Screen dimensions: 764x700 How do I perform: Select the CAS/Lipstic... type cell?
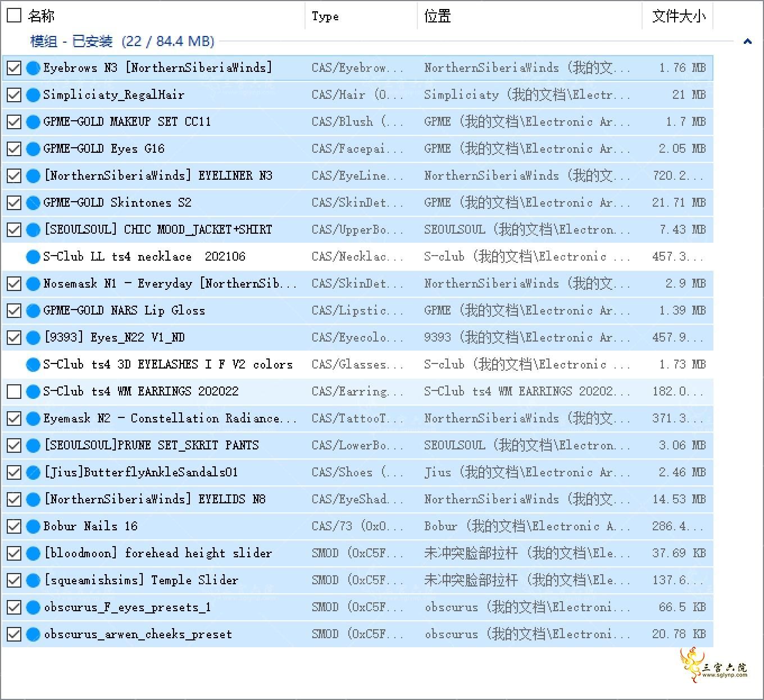click(x=357, y=311)
